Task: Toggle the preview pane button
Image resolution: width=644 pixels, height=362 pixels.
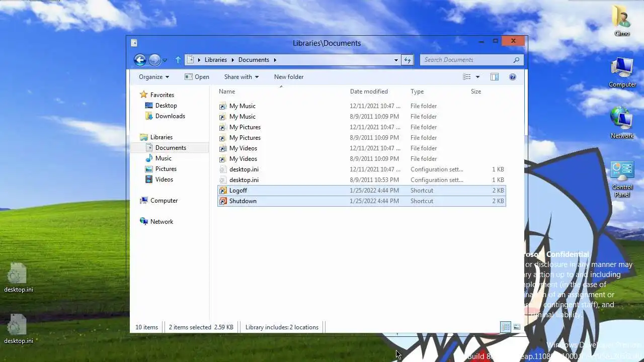Action: pos(495,77)
